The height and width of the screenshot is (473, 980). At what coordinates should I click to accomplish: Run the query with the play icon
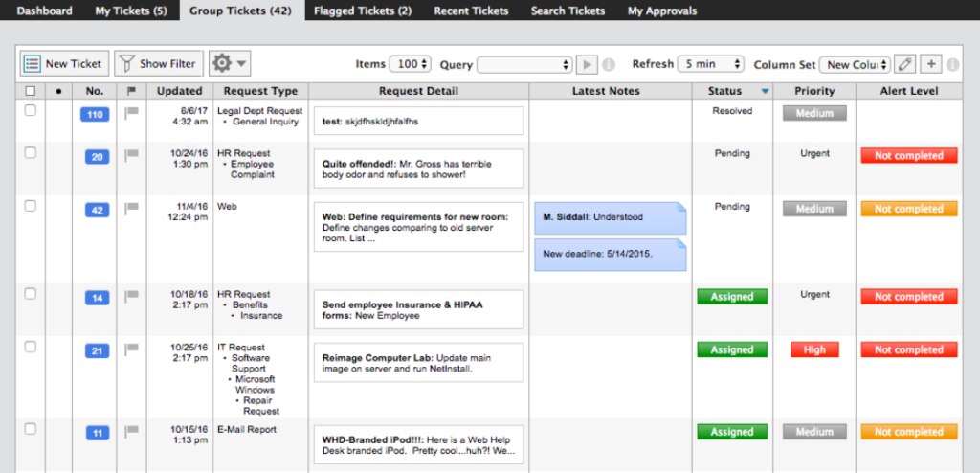[587, 64]
